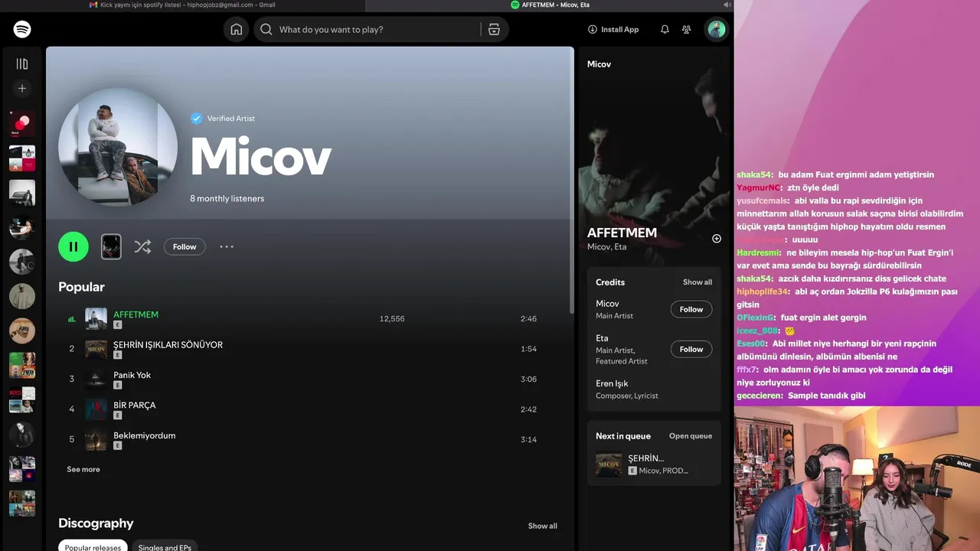Create new playlist with plus icon
The image size is (980, 551).
pyautogui.click(x=22, y=88)
